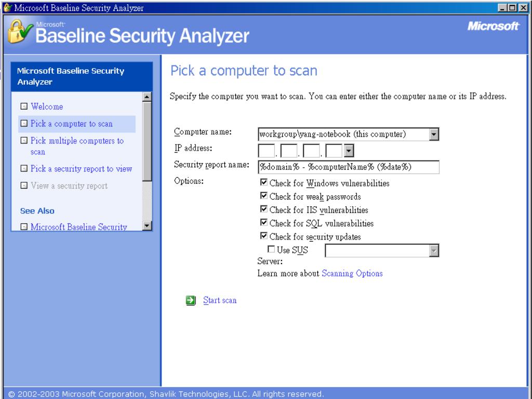This screenshot has height=399, width=532.
Task: Click the bullet icon beside Welcome
Action: tap(24, 107)
